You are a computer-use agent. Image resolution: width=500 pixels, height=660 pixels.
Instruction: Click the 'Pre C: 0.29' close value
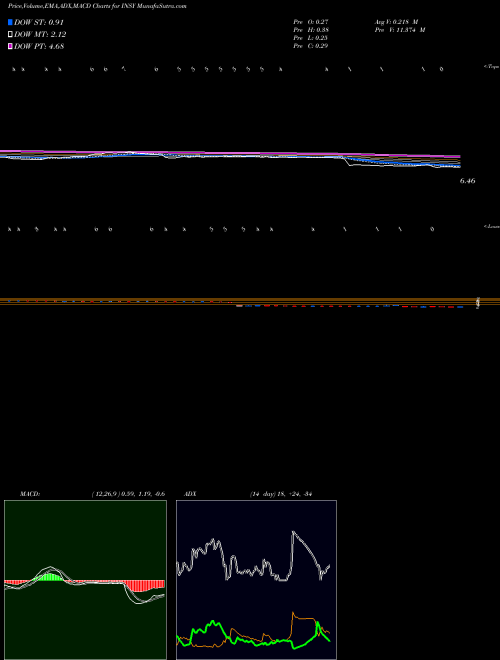(311, 46)
